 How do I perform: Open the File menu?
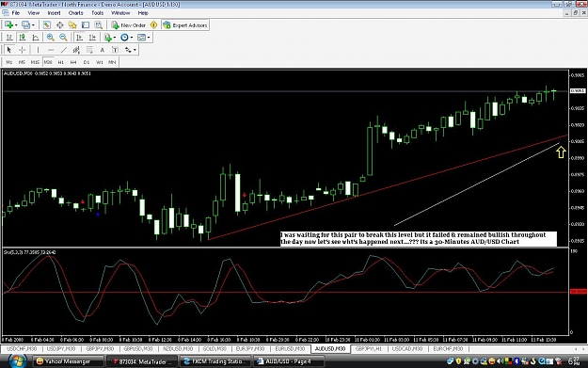(16, 13)
